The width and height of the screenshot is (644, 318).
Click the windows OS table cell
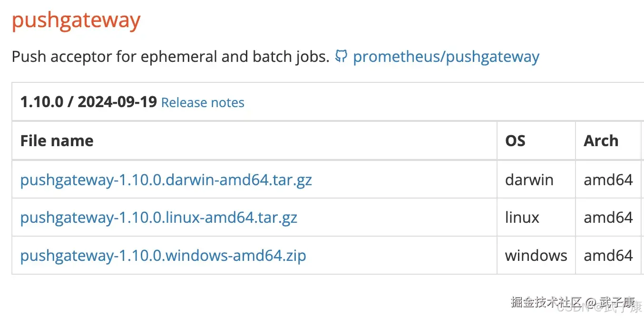pos(536,256)
